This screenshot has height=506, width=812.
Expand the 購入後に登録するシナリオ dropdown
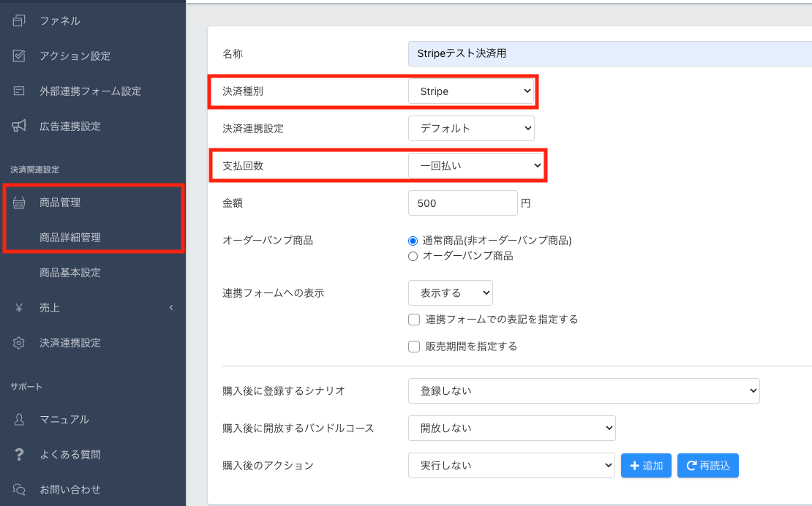(x=583, y=391)
